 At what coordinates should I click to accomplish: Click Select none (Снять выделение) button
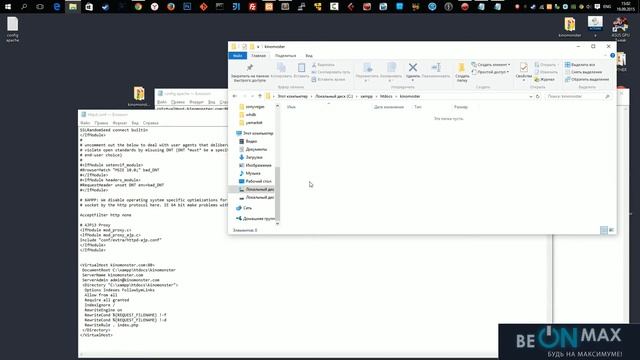click(583, 72)
